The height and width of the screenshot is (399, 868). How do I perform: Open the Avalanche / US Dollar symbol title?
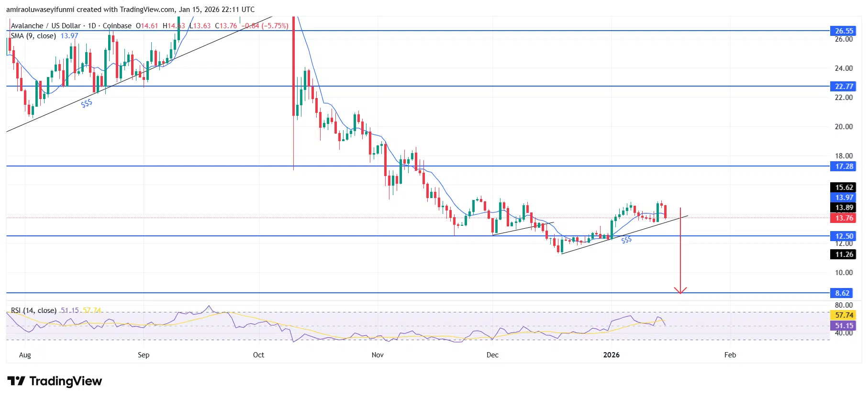coord(46,26)
